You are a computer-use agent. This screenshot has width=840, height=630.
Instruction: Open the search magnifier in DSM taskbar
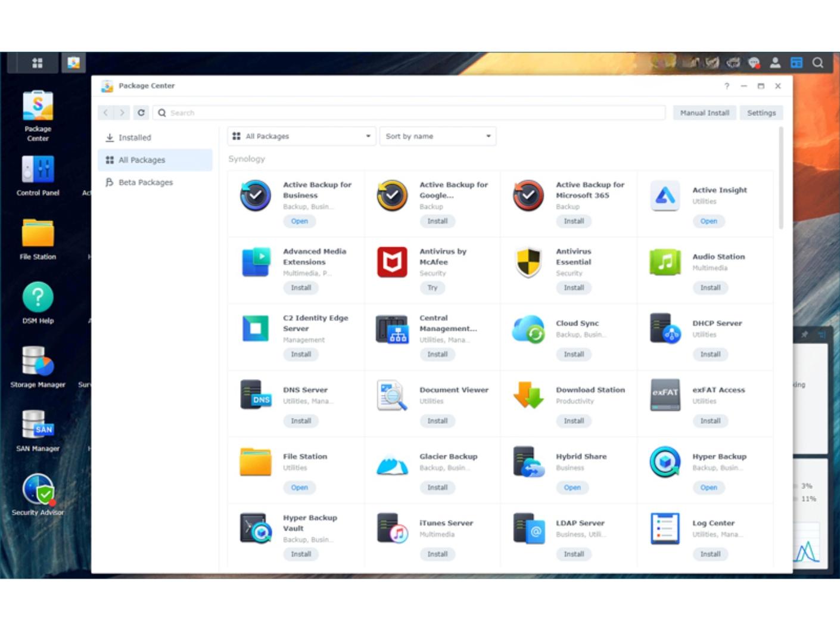818,63
